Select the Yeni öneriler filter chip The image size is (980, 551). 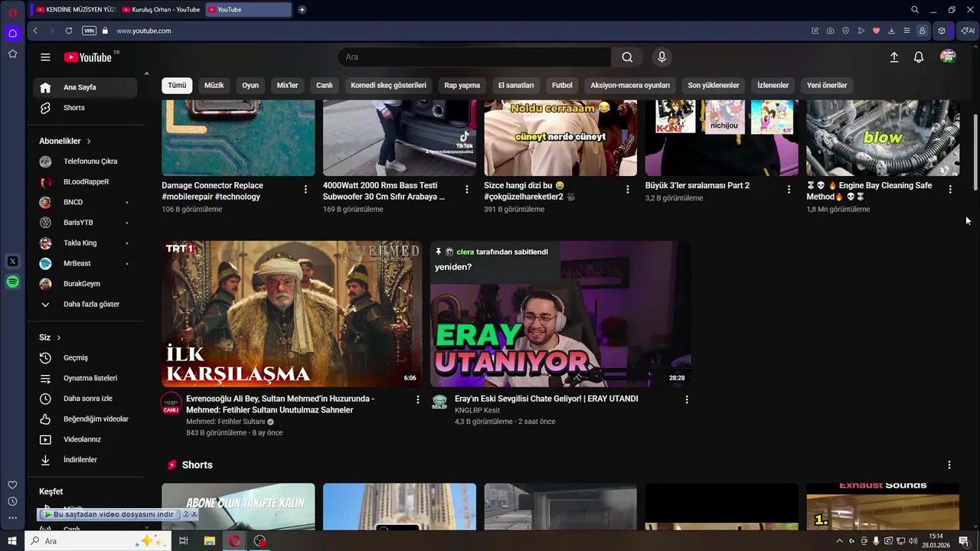click(x=827, y=85)
